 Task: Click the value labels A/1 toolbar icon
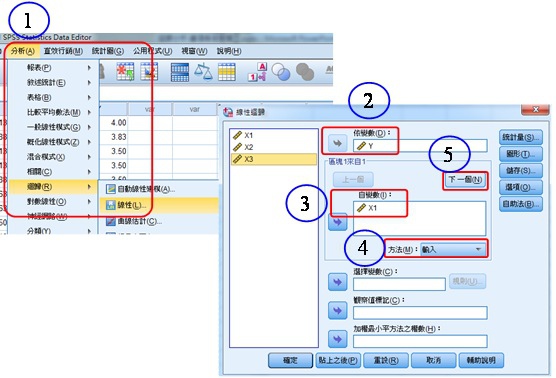257,72
